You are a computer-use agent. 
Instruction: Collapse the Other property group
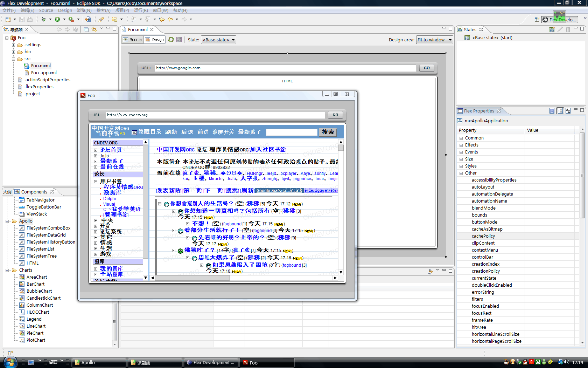click(461, 173)
